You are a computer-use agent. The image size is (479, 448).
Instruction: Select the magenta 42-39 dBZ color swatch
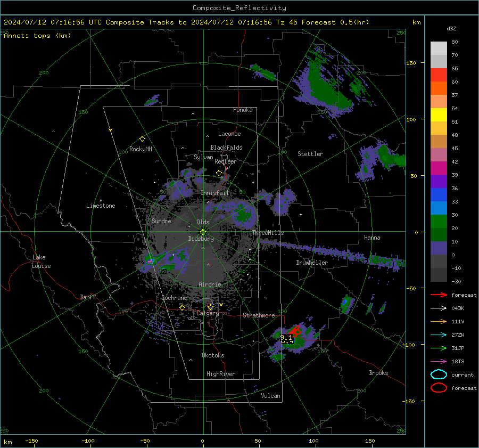439,168
